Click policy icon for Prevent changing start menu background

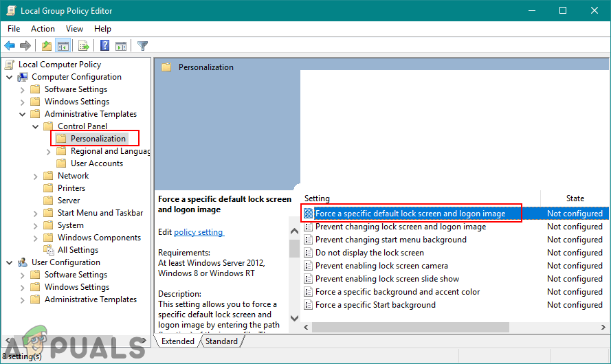point(308,240)
